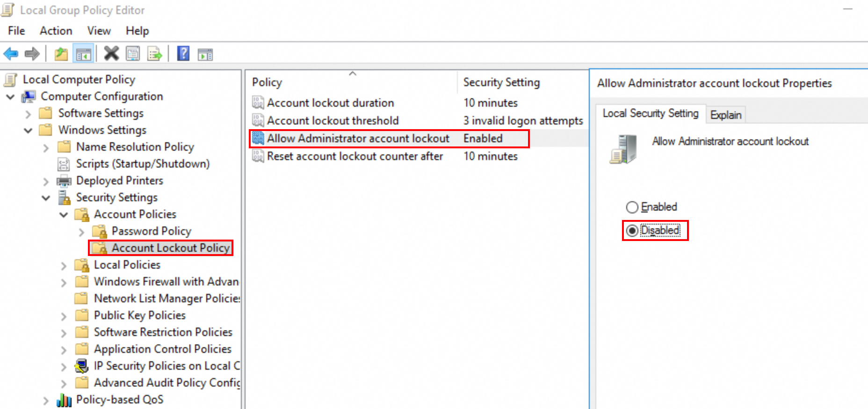Click the Policy-based QoS chart icon

pyautogui.click(x=64, y=400)
